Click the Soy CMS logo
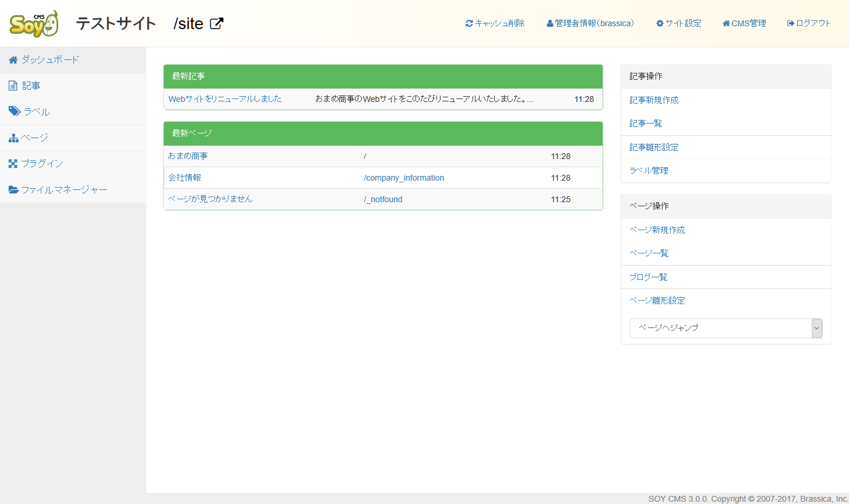The image size is (849, 504). pos(34,24)
